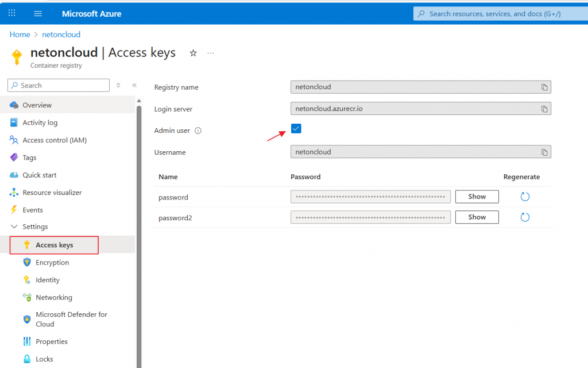Screen dimensions: 588x368
Task: Open the more options ellipsis menu
Action: tap(211, 53)
